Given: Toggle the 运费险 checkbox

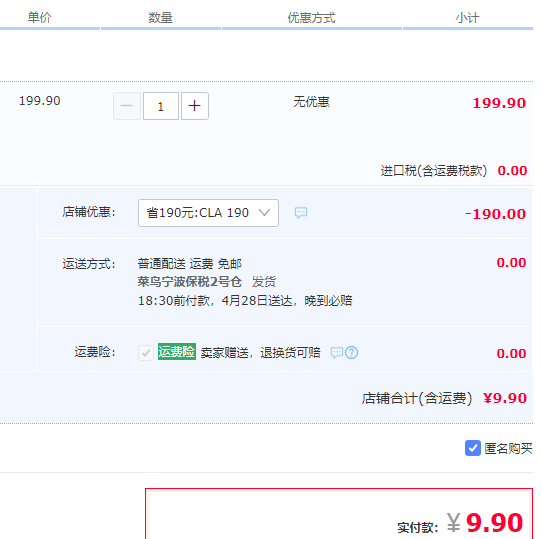Looking at the screenshot, I should click(146, 353).
